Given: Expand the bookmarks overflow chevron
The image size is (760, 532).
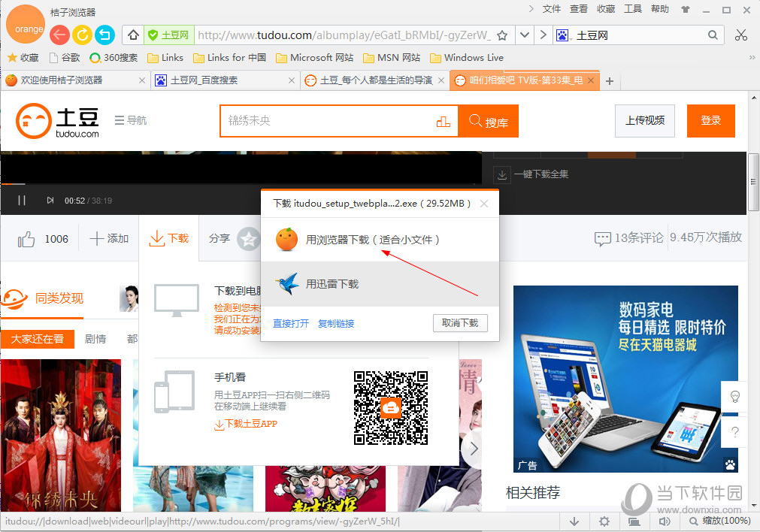Looking at the screenshot, I should click(x=751, y=57).
